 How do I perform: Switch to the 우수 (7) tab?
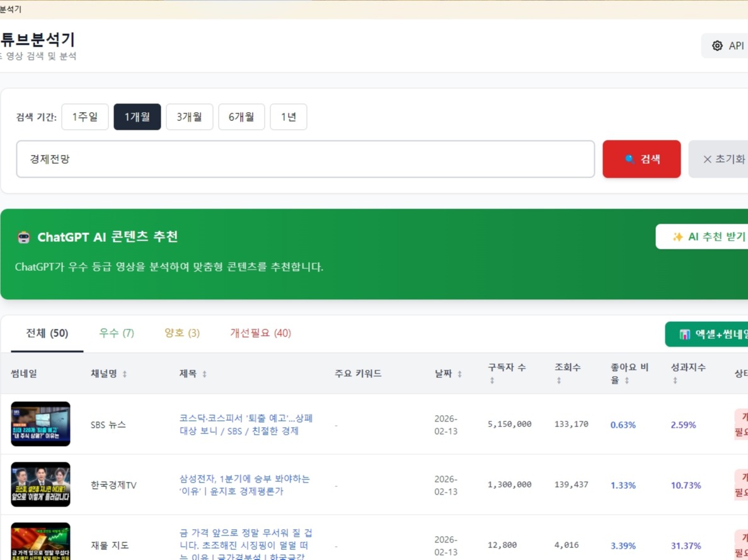pos(116,333)
